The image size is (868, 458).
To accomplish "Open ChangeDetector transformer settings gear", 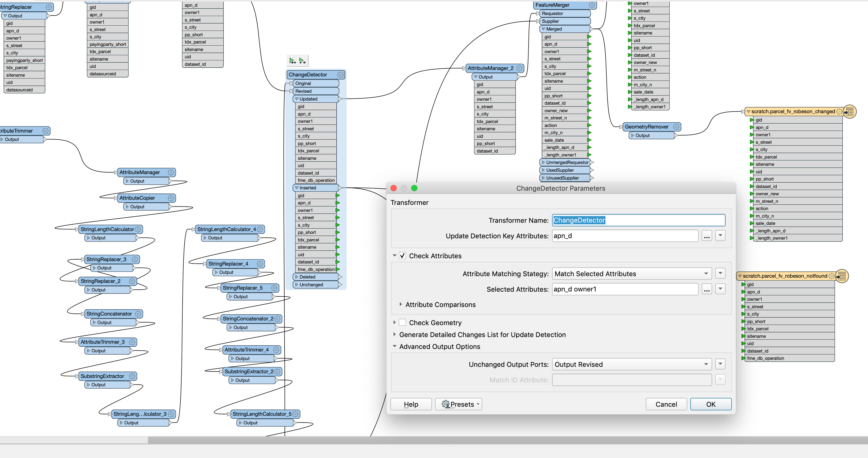I will (340, 75).
